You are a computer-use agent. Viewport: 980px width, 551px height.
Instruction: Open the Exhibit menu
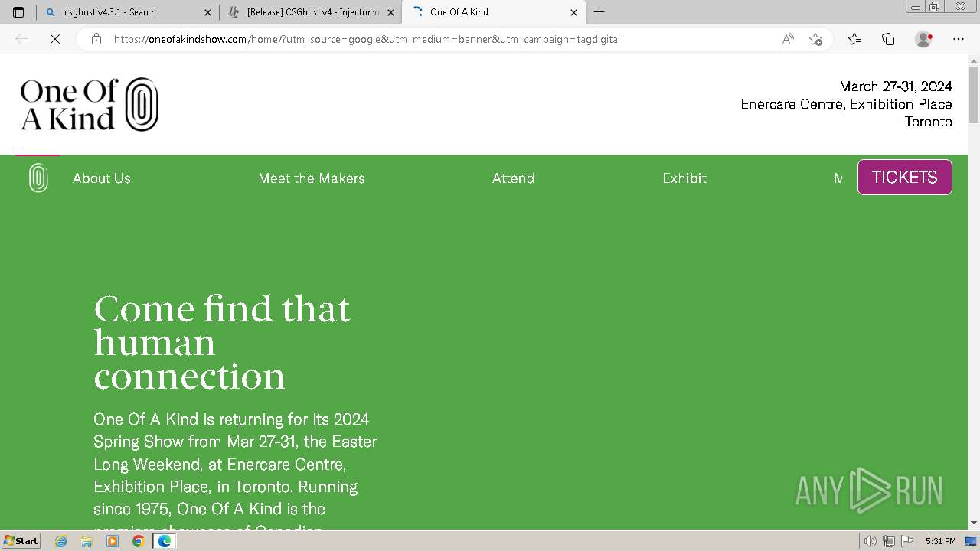pyautogui.click(x=684, y=178)
